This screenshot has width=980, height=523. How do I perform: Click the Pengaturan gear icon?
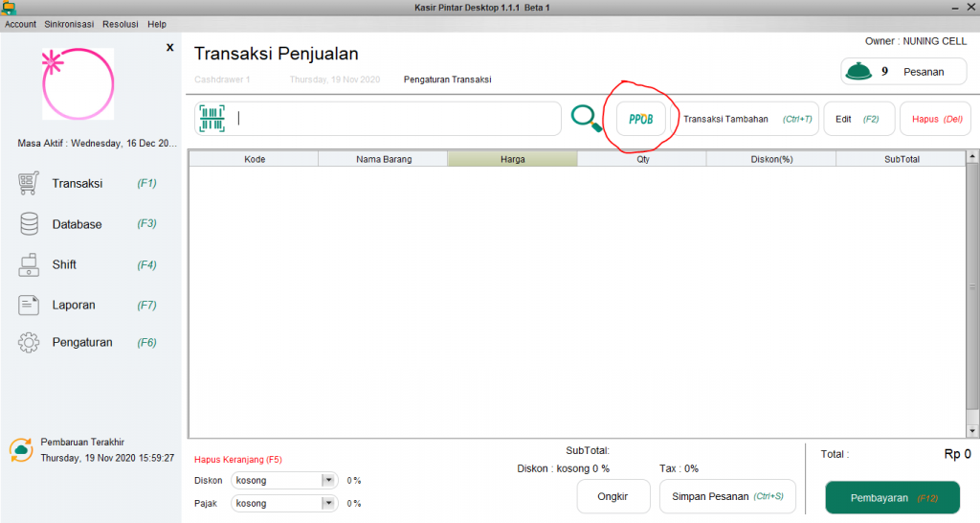[x=29, y=342]
